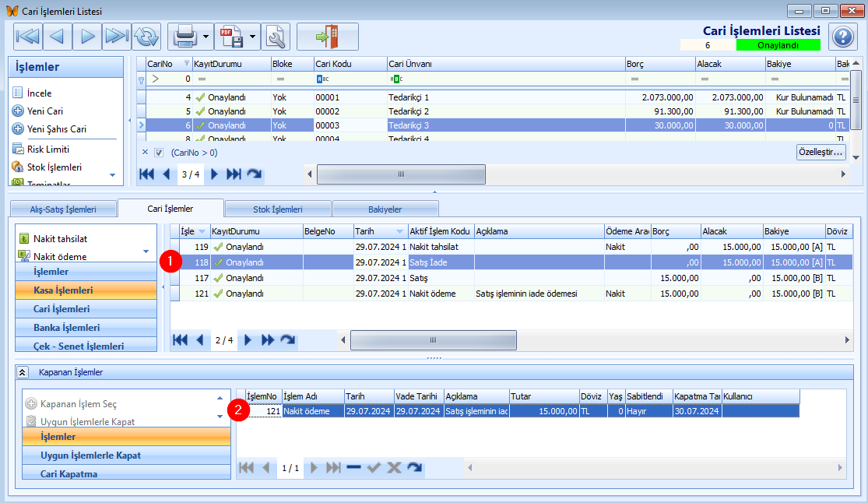Image resolution: width=868 pixels, height=503 pixels.
Task: Select Banka İşlemleri group
Action: coord(86,327)
